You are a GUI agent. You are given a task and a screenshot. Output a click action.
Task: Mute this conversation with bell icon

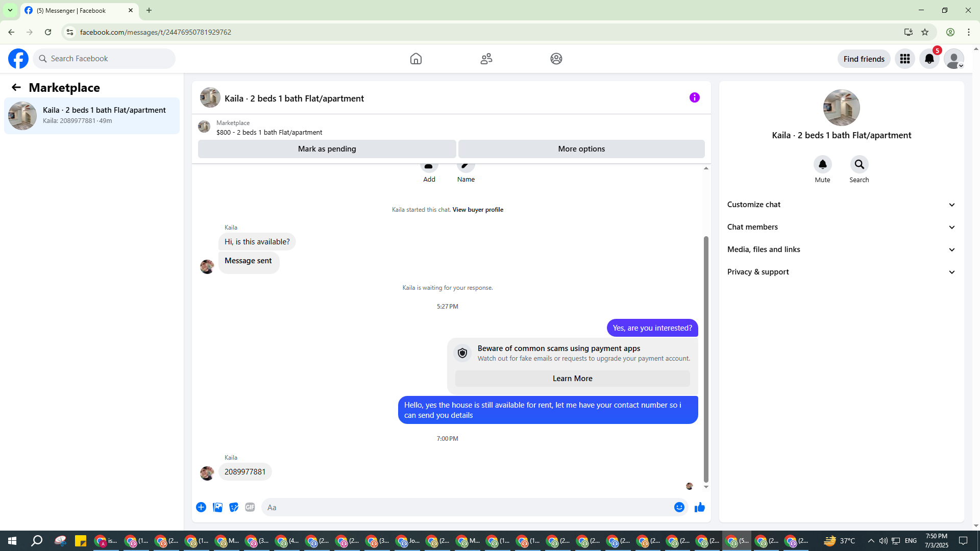[822, 164]
